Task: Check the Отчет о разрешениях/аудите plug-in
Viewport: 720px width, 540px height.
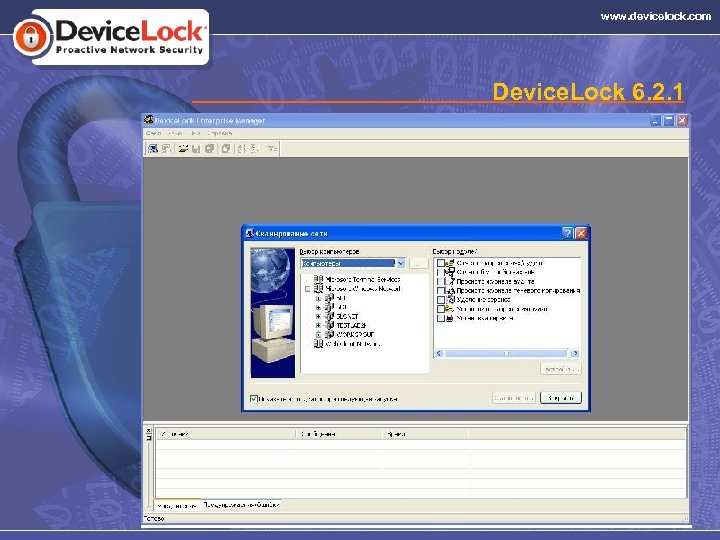Action: (440, 263)
